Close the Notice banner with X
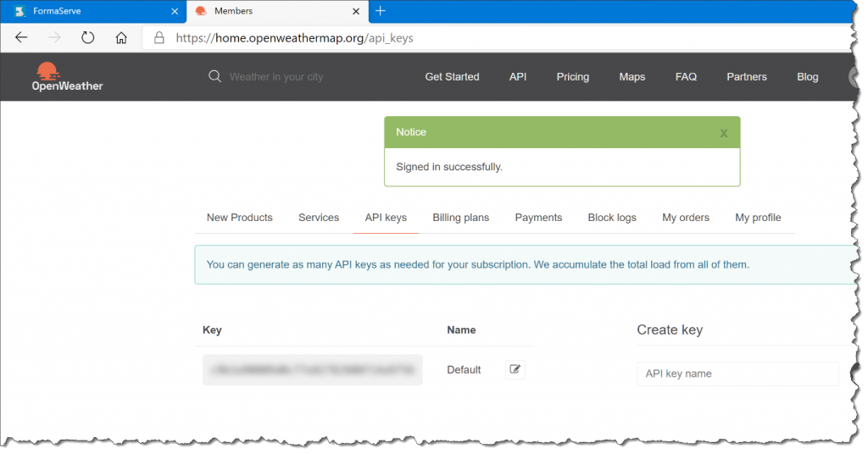 pos(723,133)
